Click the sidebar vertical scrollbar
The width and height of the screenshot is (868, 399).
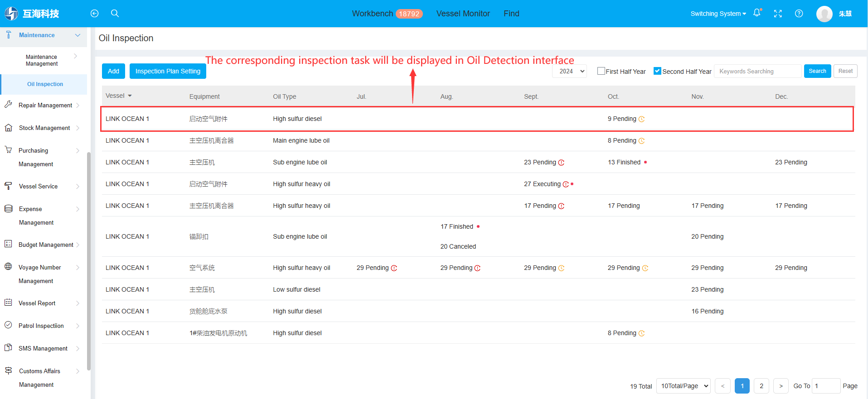point(89,260)
